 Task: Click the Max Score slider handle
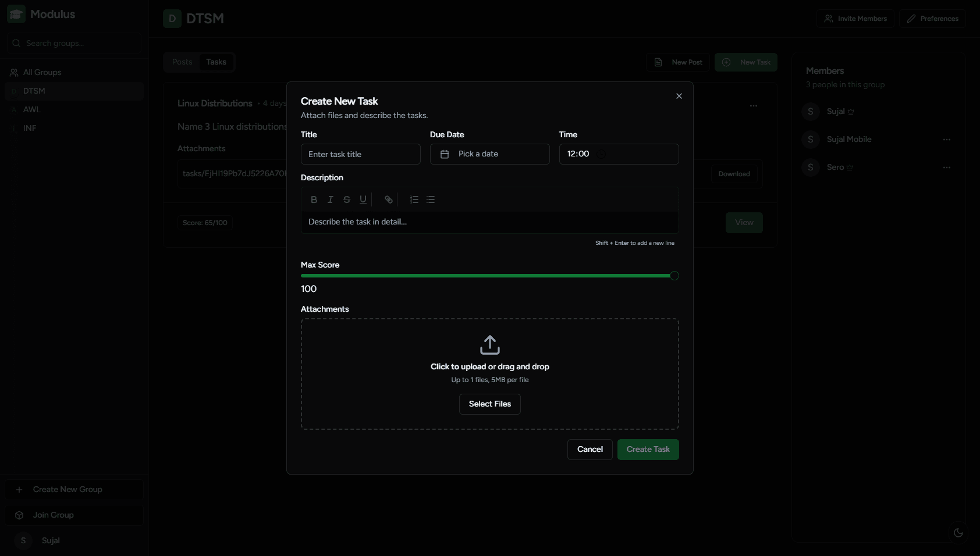coord(674,276)
